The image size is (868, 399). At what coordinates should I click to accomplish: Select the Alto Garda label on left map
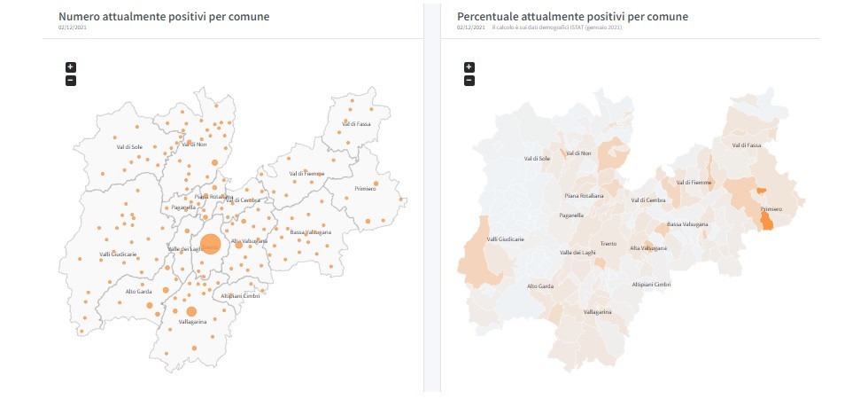point(140,291)
